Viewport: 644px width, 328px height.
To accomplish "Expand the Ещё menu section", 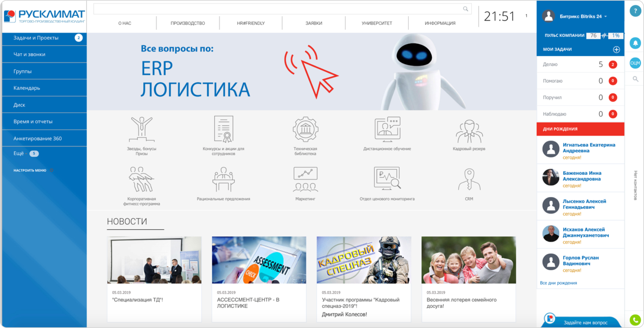I will (x=19, y=154).
